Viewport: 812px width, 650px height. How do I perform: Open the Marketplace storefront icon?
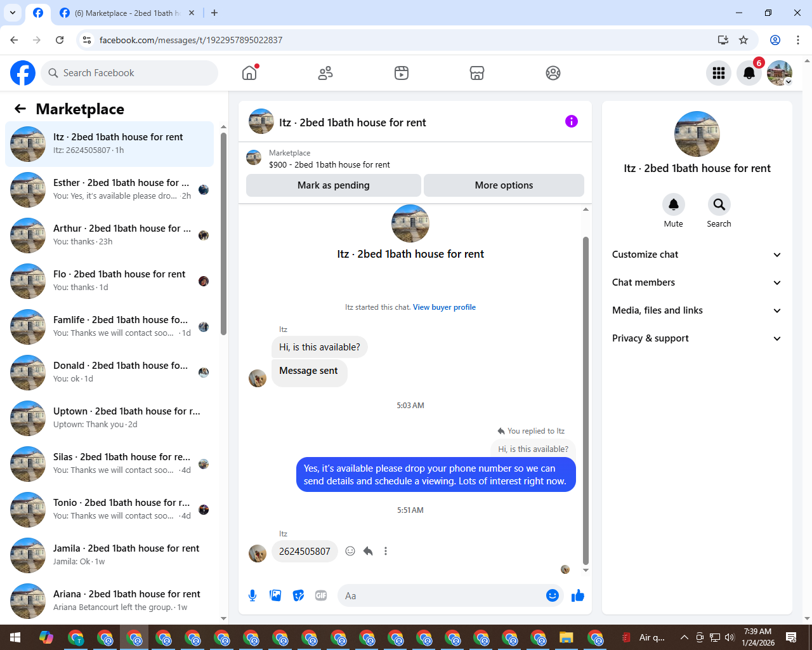click(x=477, y=73)
